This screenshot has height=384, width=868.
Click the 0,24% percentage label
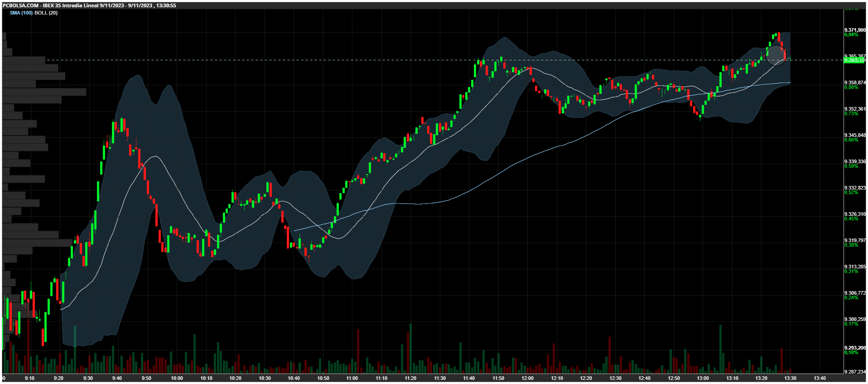(x=851, y=297)
